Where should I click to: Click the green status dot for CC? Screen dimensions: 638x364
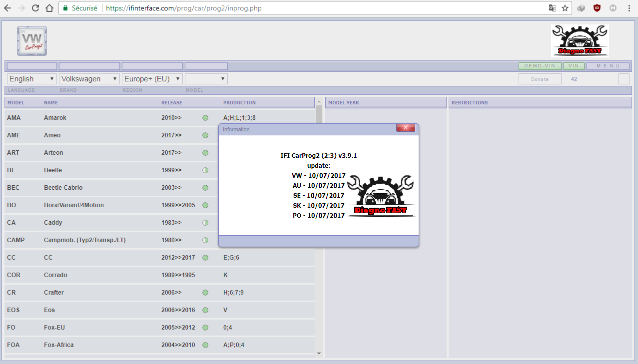[205, 258]
